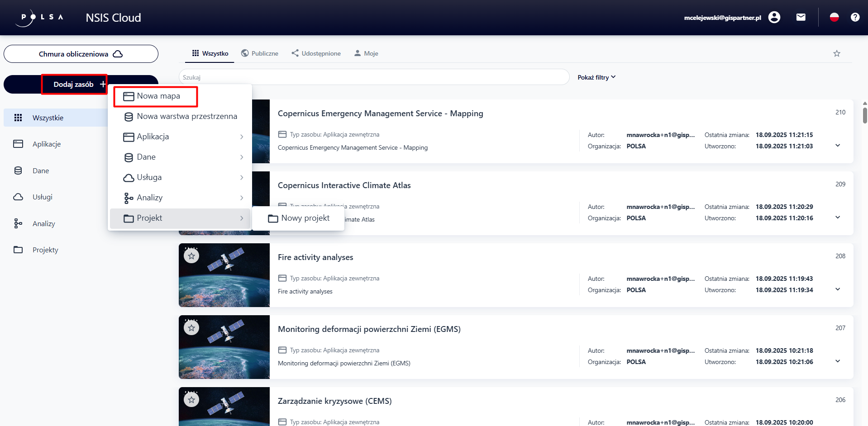
Task: Select Analizy in the left sidebar
Action: click(x=43, y=224)
